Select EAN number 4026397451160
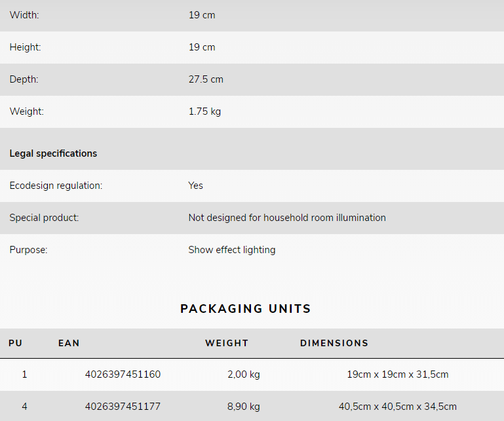This screenshot has width=504, height=421. 123,374
